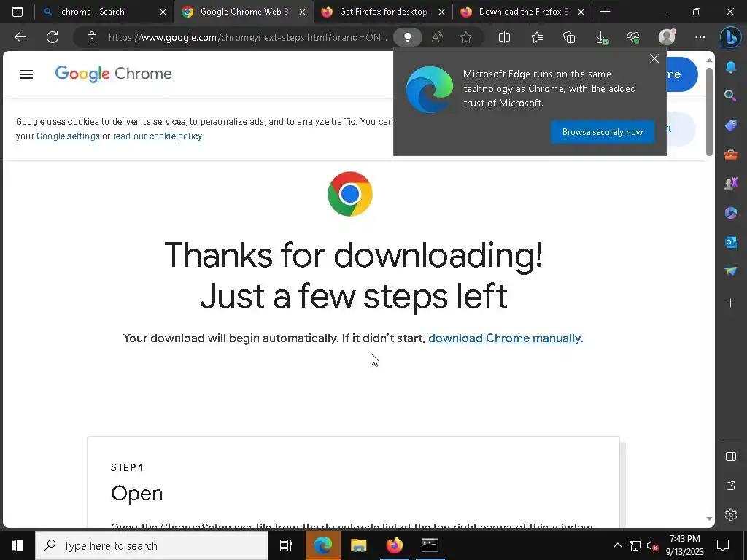The height and width of the screenshot is (560, 747).
Task: Open Task View on the taskbar
Action: (285, 545)
